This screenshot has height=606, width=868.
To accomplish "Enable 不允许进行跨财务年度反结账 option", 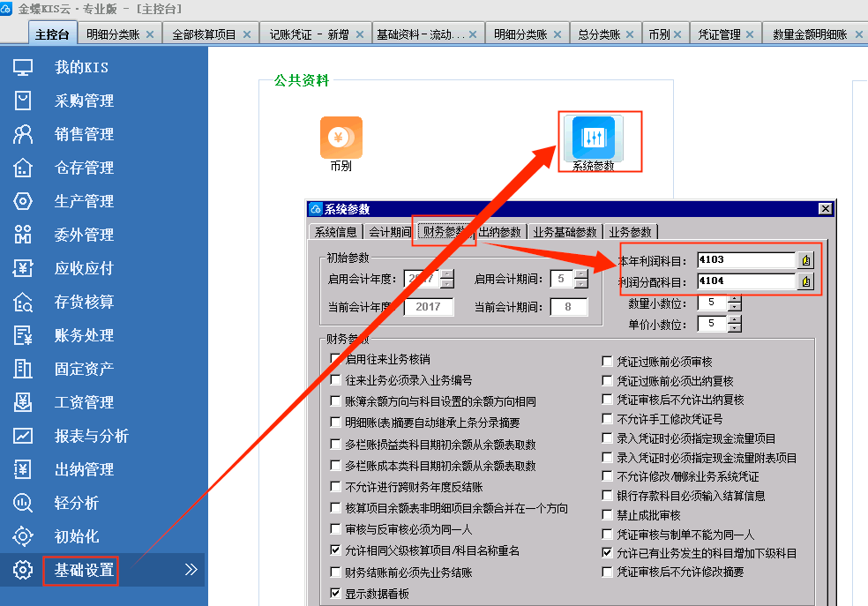I will tap(335, 486).
